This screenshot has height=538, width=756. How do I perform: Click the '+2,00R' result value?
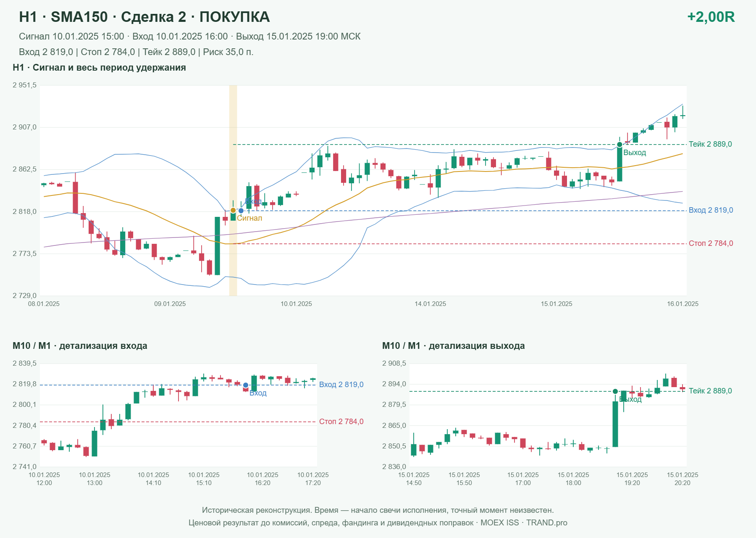pos(711,17)
